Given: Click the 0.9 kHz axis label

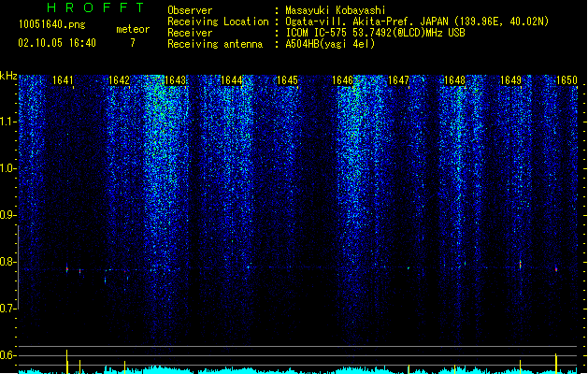Looking at the screenshot, I should 7,215.
